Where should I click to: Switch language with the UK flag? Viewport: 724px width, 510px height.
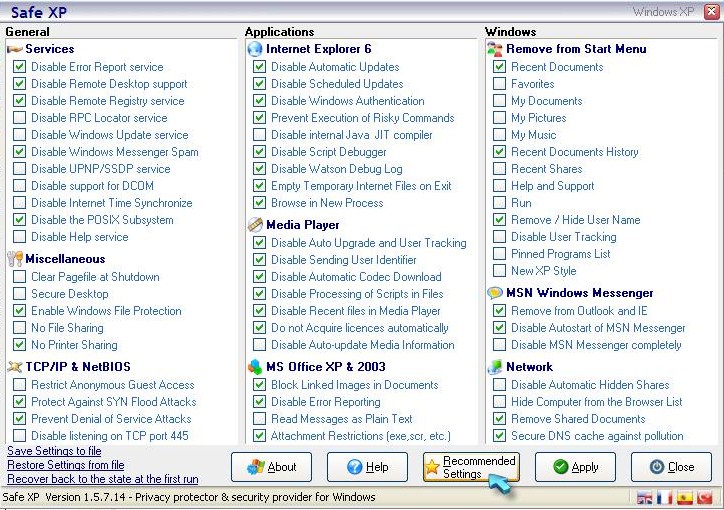[645, 498]
